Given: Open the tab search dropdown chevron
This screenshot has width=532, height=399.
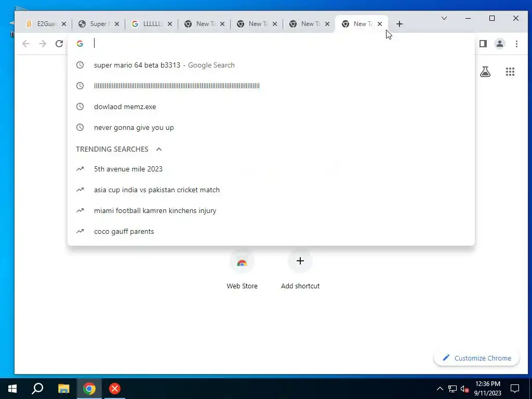Looking at the screenshot, I should pos(444,18).
